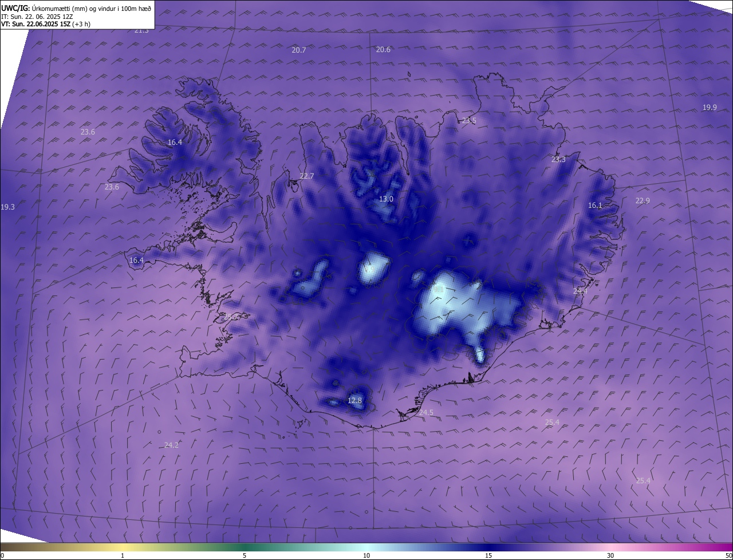Screen dimensions: 733x560
Task: Click the valid time line "VT: Sun. 22.06.2025 15Z"
Action: click(x=36, y=24)
